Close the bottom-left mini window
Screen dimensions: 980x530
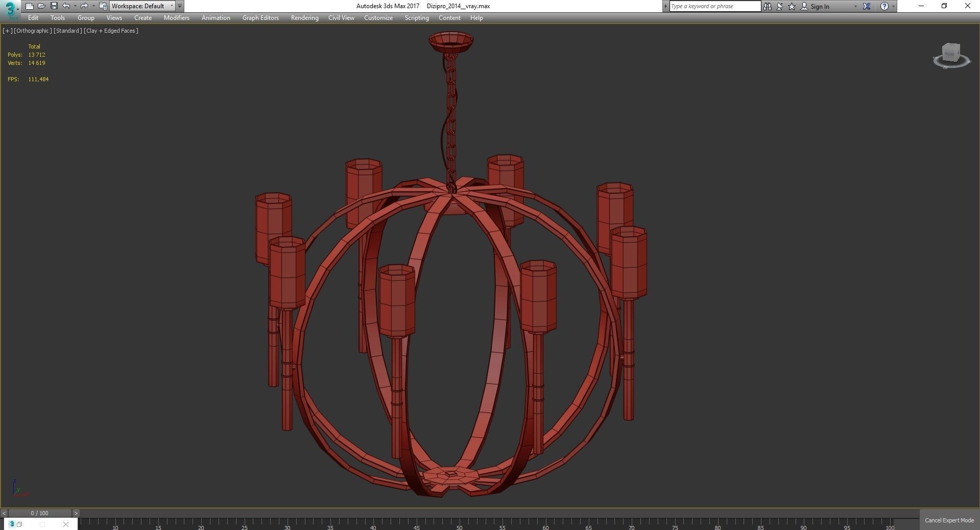(66, 524)
